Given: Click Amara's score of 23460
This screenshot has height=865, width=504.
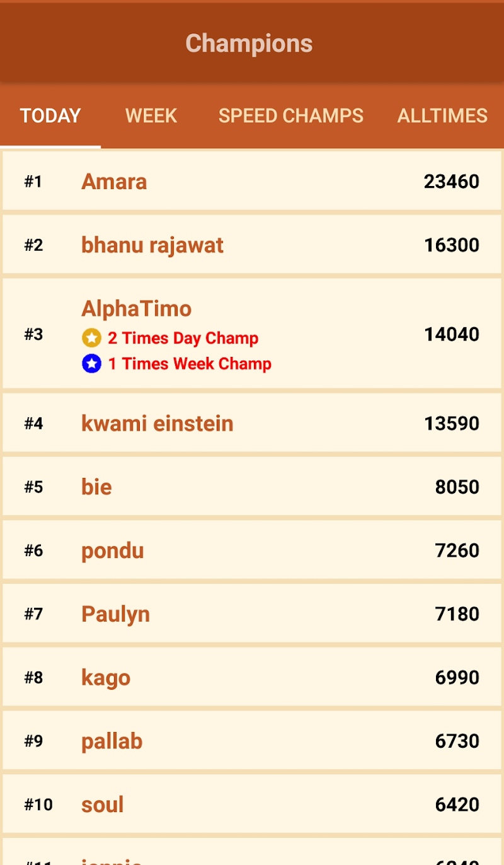Looking at the screenshot, I should pos(451,182).
